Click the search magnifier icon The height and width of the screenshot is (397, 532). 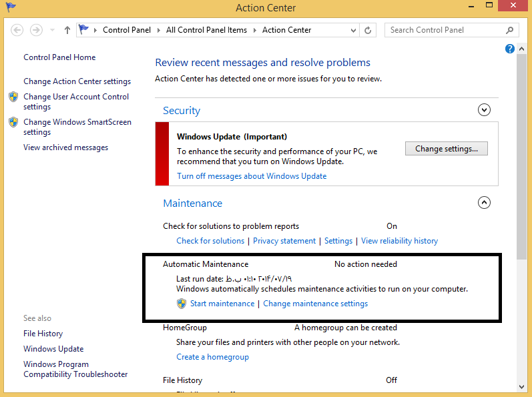[x=509, y=30]
